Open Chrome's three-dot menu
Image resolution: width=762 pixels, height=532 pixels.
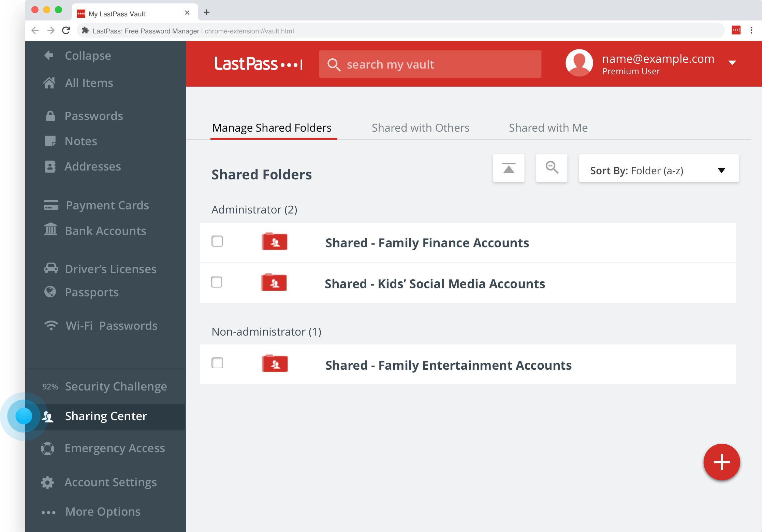751,30
